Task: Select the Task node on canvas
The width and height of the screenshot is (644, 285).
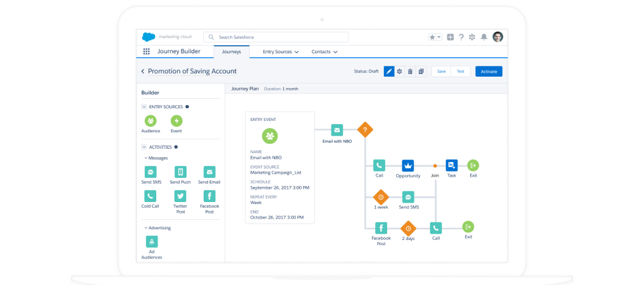Action: [452, 165]
